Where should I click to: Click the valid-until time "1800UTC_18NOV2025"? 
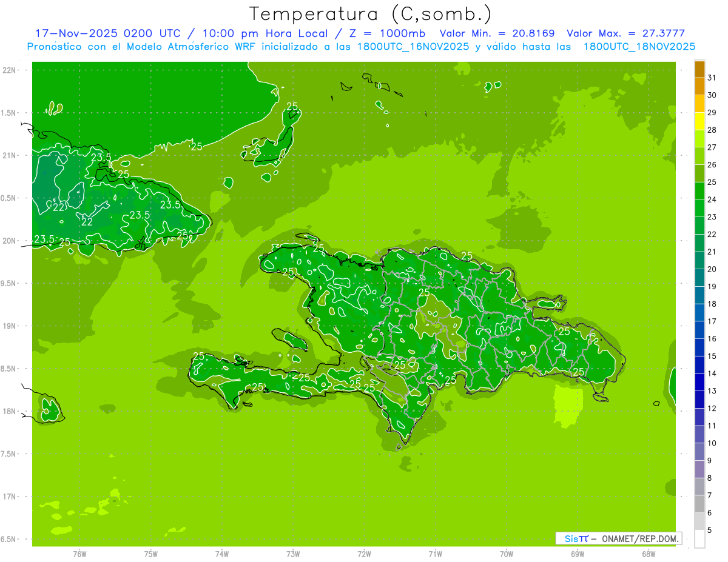[x=639, y=47]
